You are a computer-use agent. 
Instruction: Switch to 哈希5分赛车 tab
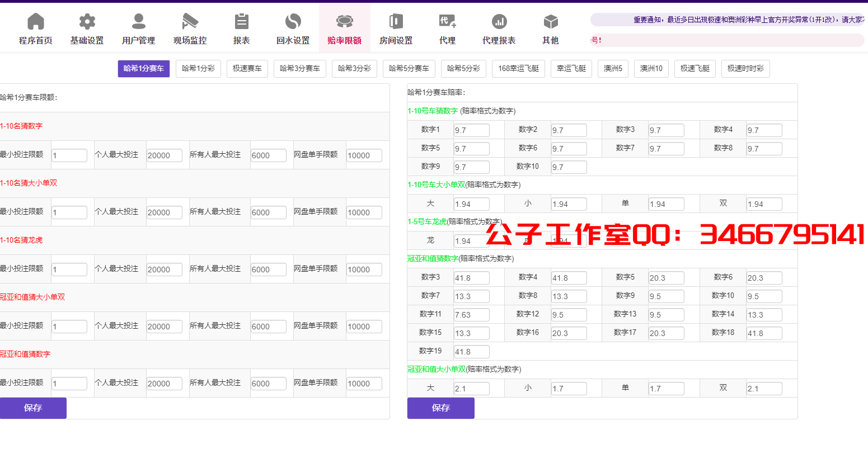[x=409, y=68]
